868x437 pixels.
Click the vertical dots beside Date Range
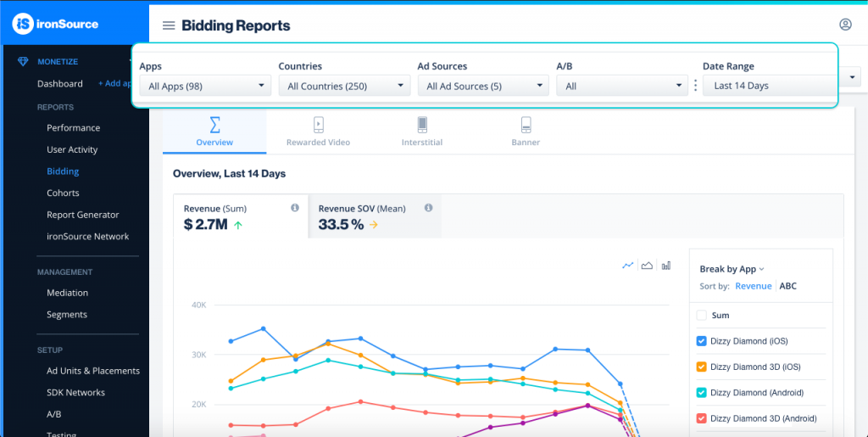click(x=696, y=86)
